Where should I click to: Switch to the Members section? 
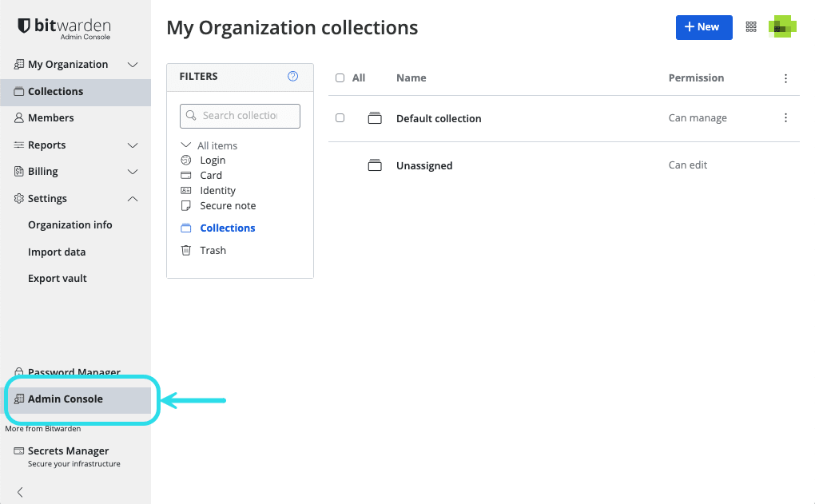(49, 118)
